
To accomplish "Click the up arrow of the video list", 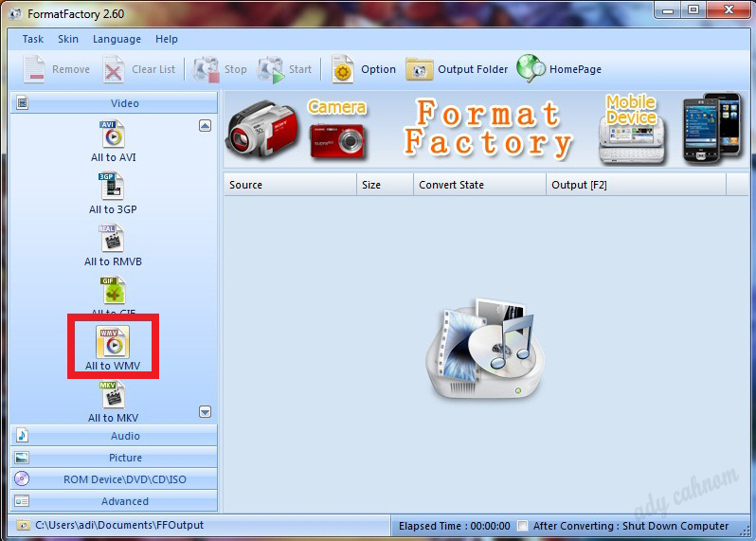I will 205,126.
